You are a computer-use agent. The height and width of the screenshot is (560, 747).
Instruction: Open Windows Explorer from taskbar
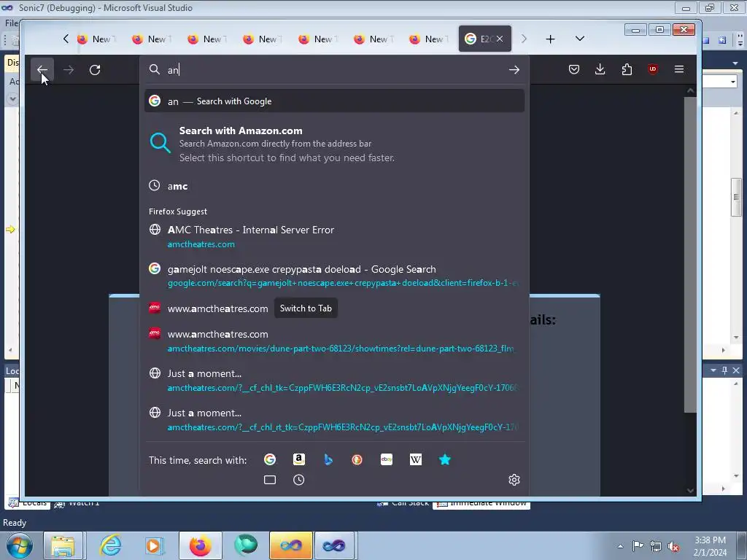(63, 545)
